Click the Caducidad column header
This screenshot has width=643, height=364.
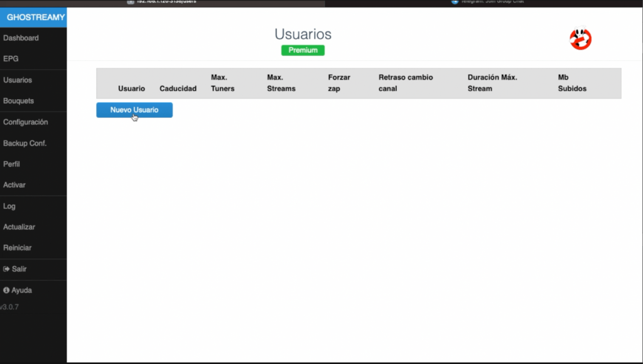pyautogui.click(x=178, y=88)
